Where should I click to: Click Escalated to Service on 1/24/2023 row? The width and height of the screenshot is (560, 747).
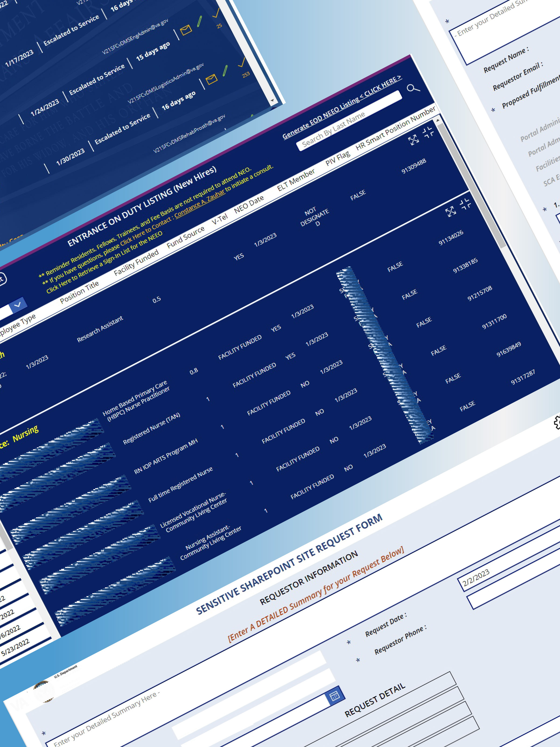pyautogui.click(x=97, y=80)
